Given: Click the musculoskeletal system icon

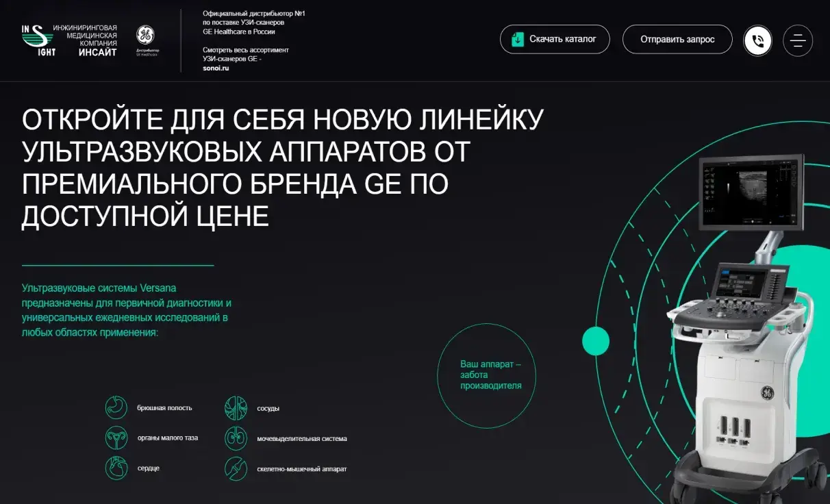Looking at the screenshot, I should point(236,468).
